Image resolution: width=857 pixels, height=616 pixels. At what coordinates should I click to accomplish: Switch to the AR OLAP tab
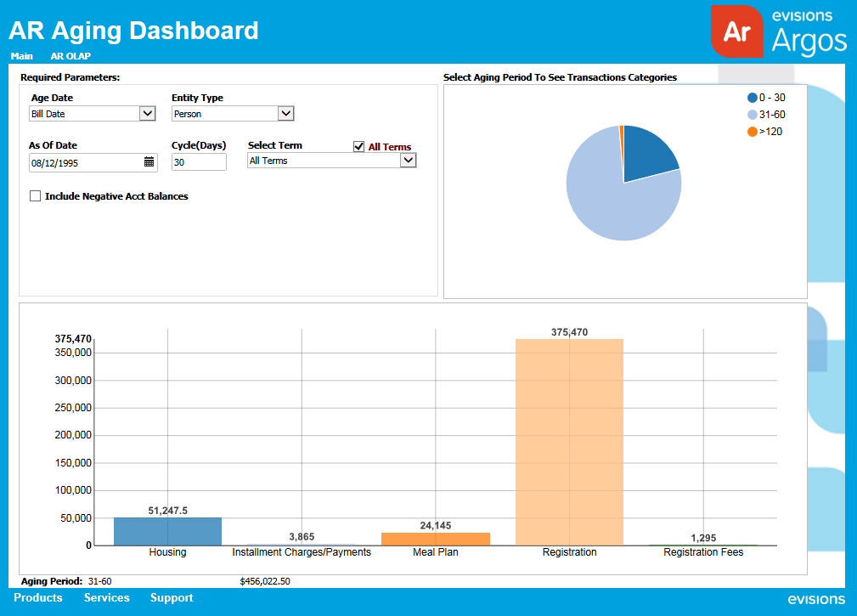70,56
